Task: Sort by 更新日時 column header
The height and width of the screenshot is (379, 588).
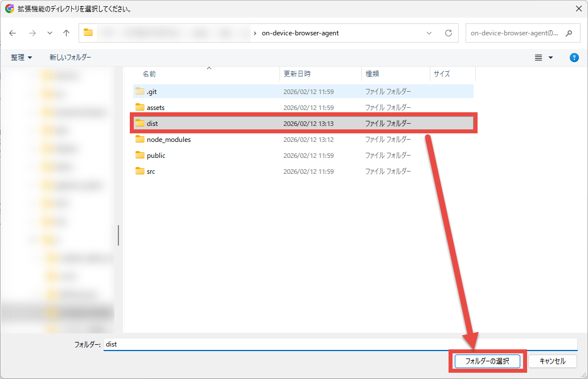Action: point(297,74)
